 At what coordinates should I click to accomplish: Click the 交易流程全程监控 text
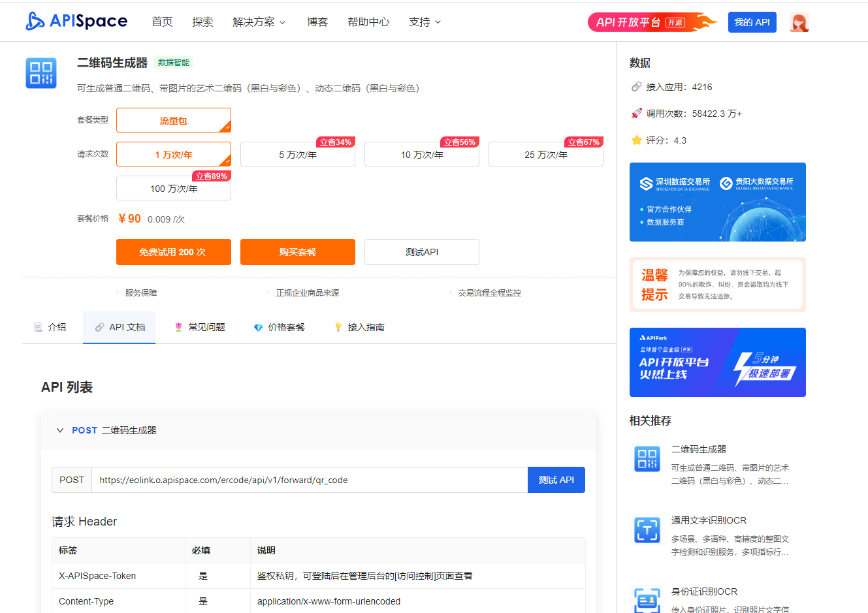pyautogui.click(x=490, y=293)
